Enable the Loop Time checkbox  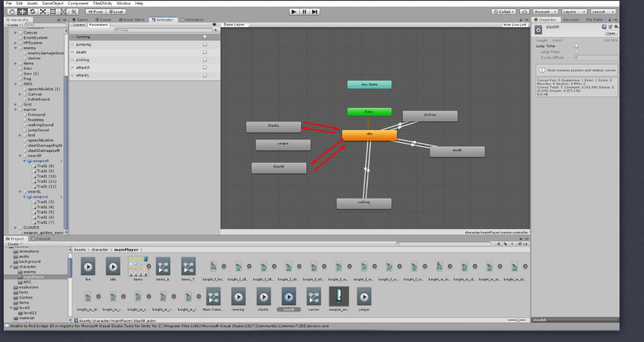coord(576,46)
